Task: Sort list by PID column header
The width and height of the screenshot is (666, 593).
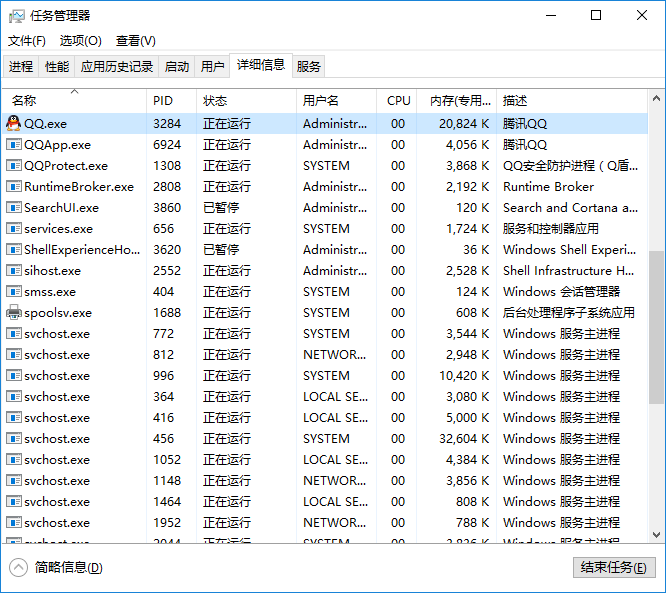Action: tap(163, 101)
